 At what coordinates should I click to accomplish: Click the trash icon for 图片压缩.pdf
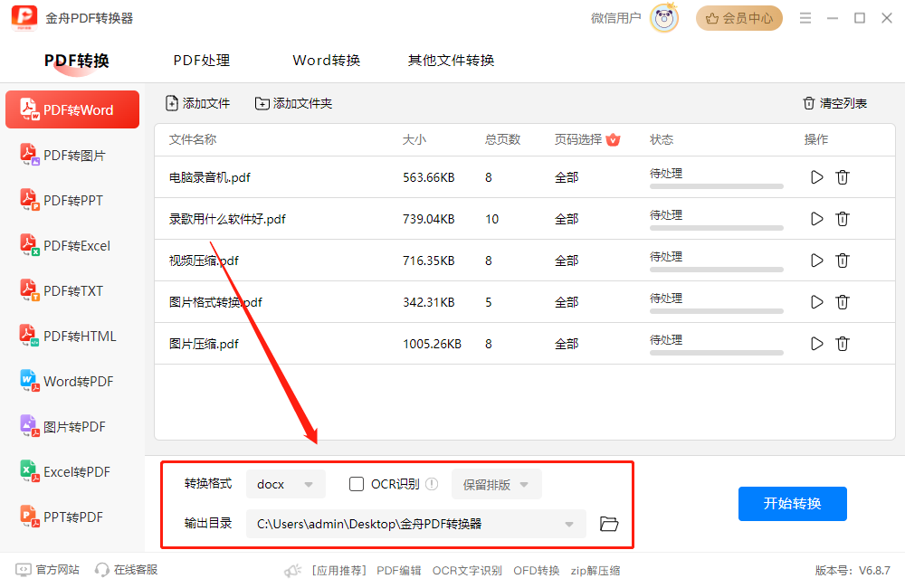[x=843, y=344]
